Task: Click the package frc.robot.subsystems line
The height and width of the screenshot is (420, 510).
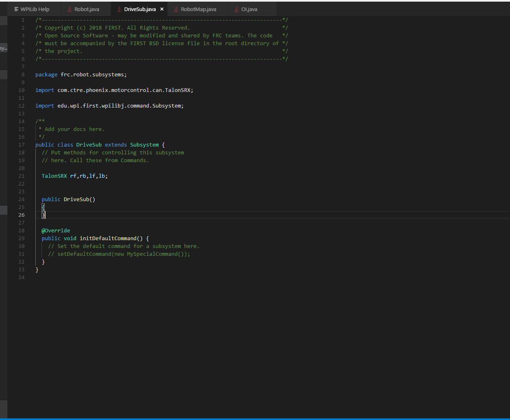Action: click(x=81, y=75)
